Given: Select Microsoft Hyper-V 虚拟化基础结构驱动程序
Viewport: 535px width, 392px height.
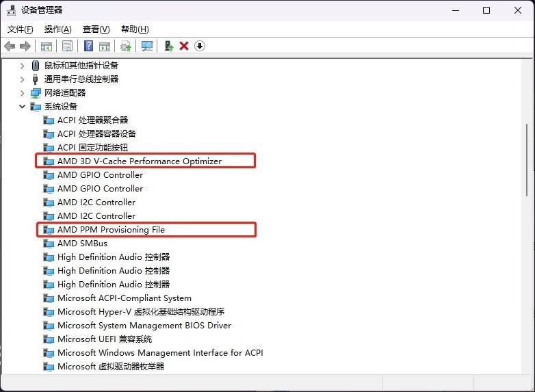Looking at the screenshot, I should [141, 311].
